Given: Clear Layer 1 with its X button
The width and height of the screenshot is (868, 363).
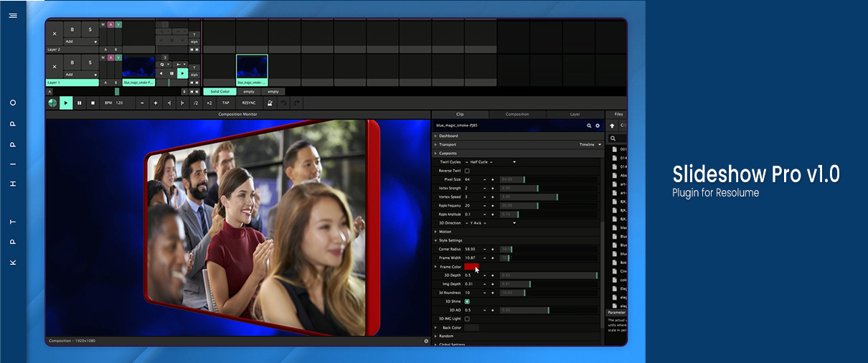Looking at the screenshot, I should [55, 67].
